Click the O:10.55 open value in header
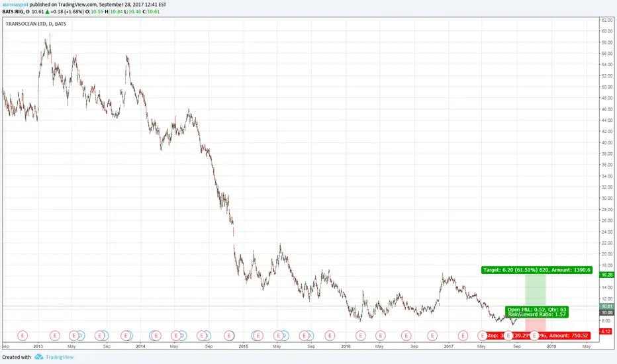 (x=95, y=12)
